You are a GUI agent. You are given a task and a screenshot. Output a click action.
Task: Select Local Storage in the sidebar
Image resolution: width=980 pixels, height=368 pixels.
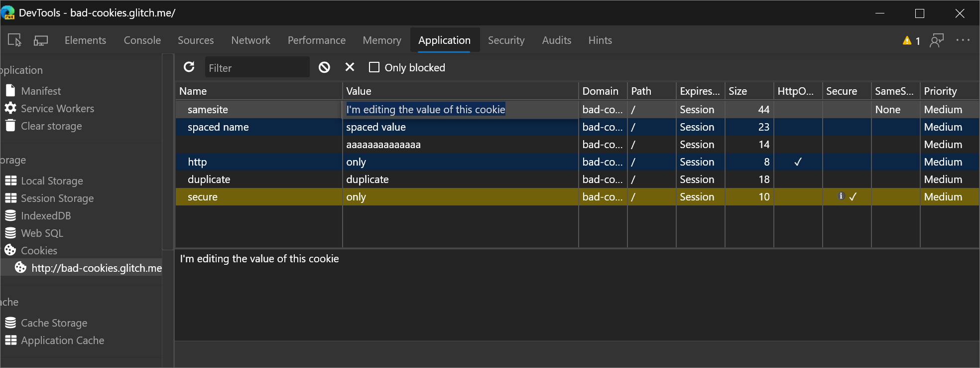coord(52,181)
